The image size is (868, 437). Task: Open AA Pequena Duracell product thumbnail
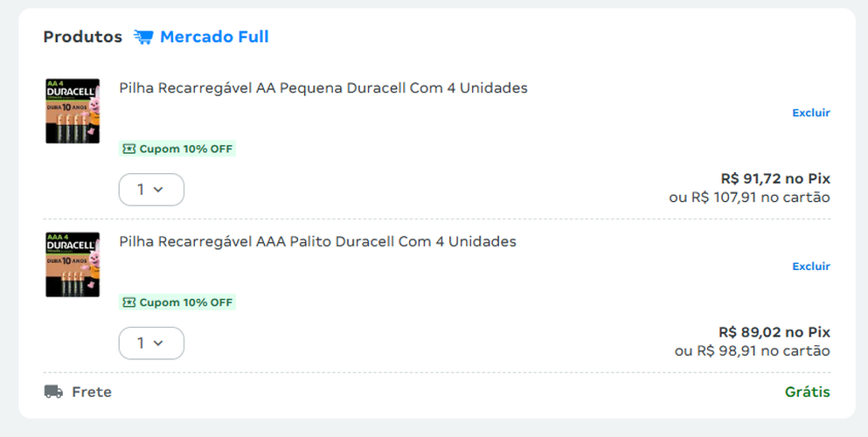tap(73, 111)
